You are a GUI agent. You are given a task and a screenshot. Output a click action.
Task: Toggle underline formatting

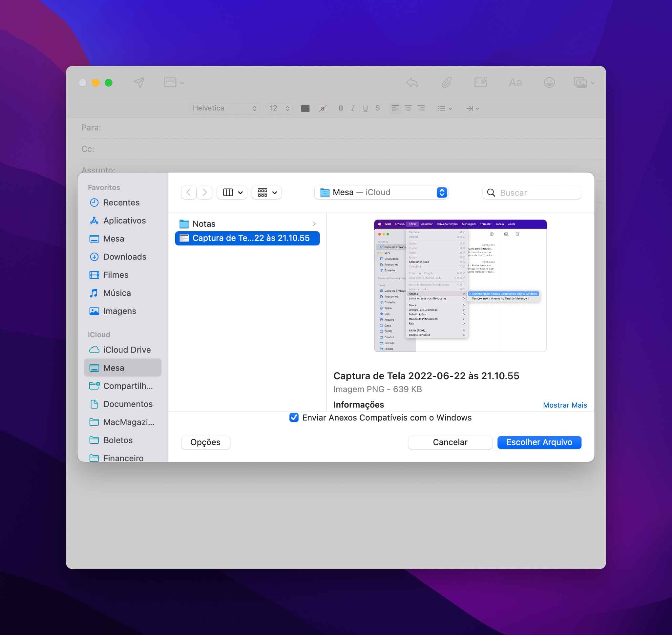point(365,108)
